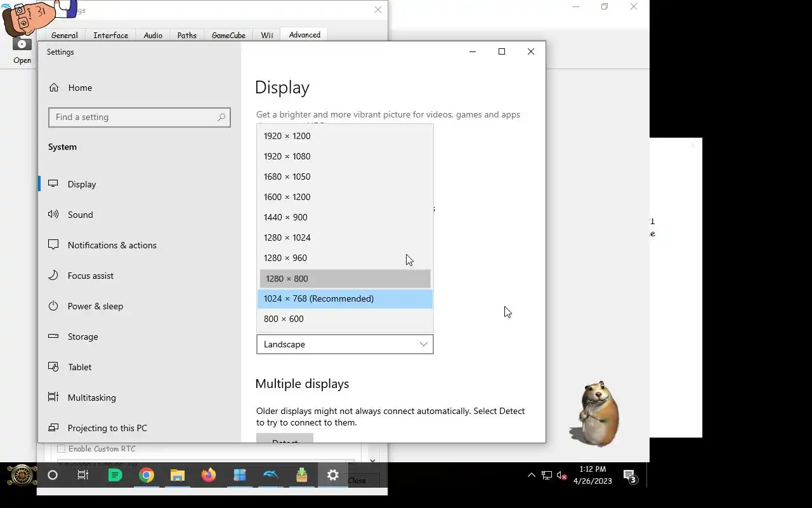This screenshot has width=812, height=508.
Task: Switch to General tab in Dolphin settings
Action: (65, 36)
